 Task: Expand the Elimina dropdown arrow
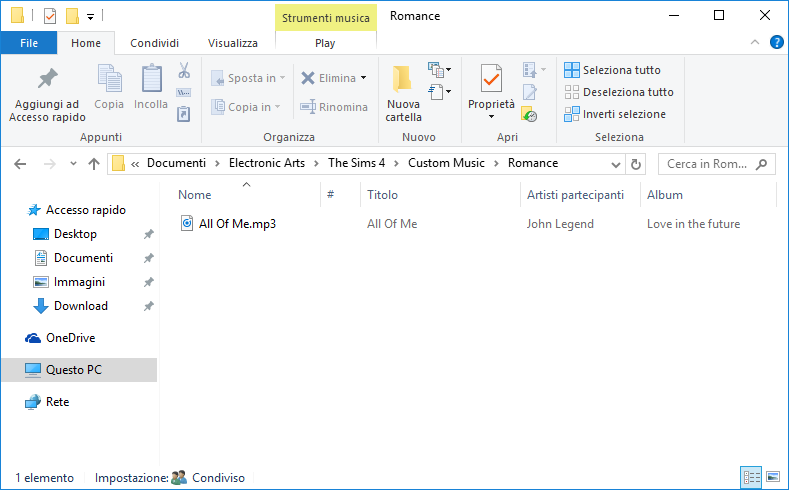[x=364, y=78]
